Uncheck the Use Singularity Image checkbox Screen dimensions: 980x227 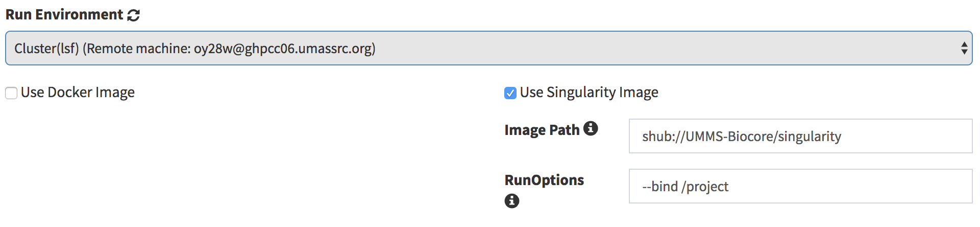coord(510,93)
